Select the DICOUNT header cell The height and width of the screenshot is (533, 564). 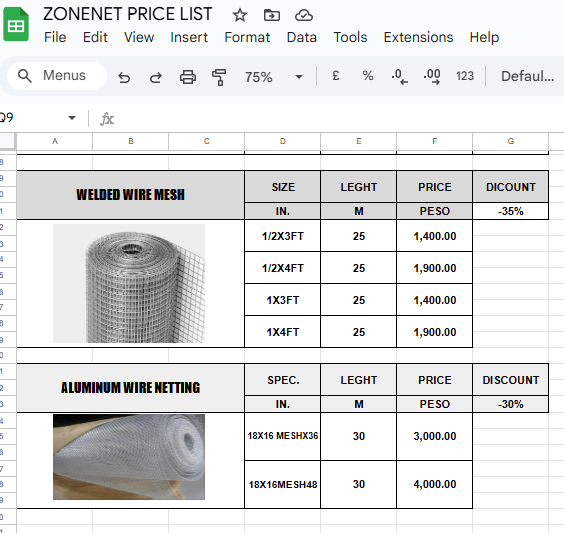510,187
